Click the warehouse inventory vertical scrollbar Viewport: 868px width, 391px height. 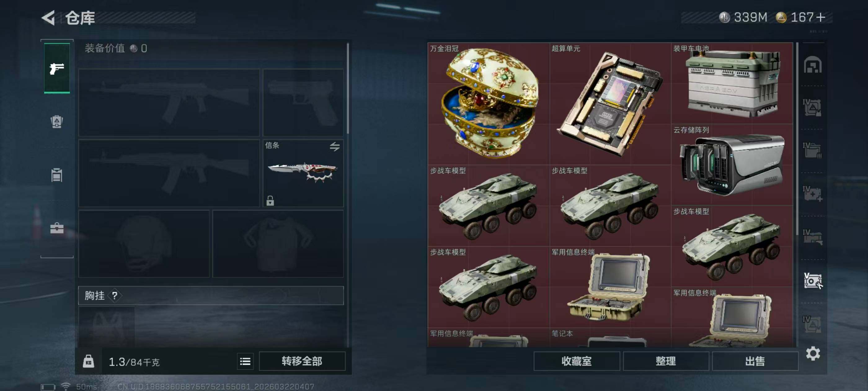pyautogui.click(x=797, y=139)
